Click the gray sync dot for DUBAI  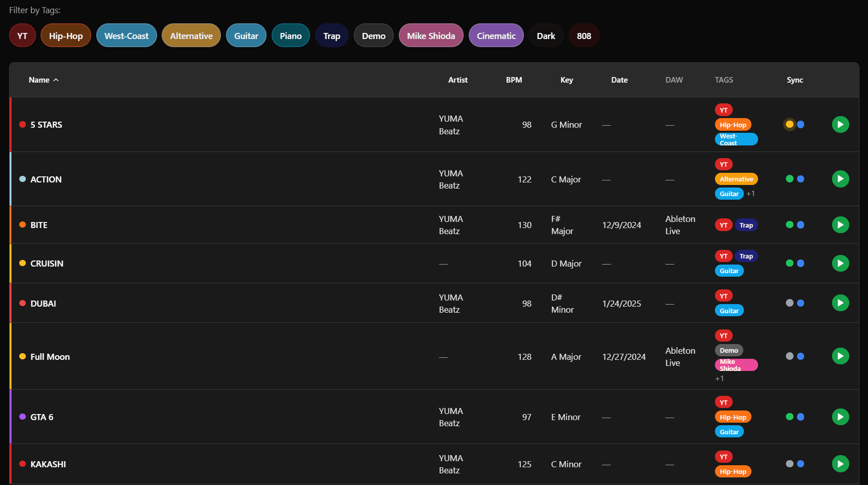[789, 303]
